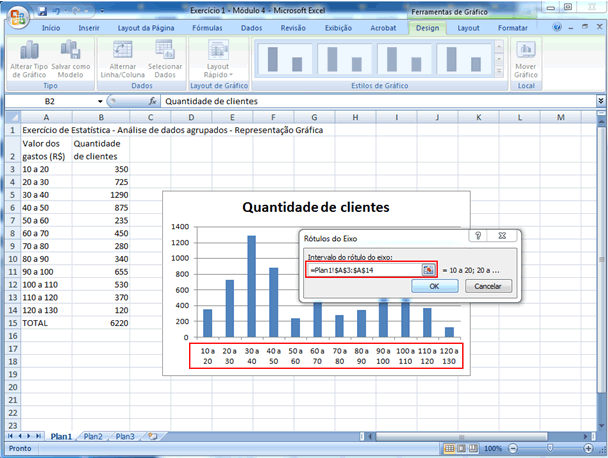Expand the formula bar
This screenshot has width=608, height=458.
[600, 101]
